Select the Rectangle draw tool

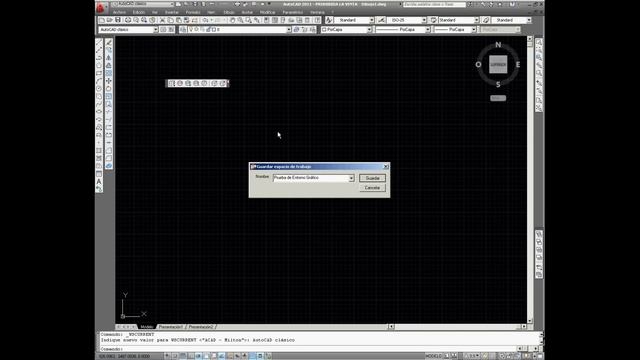(x=99, y=73)
